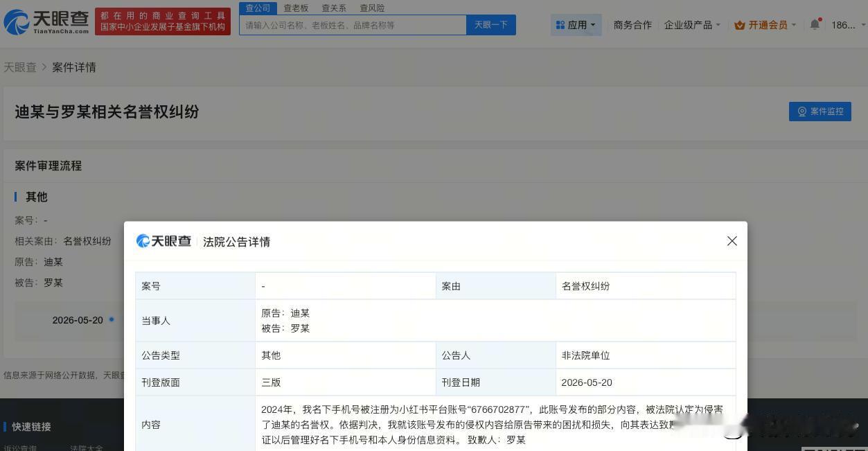868x451 pixels.
Task: Open the TianYanCha logo homepage
Action: 46,22
